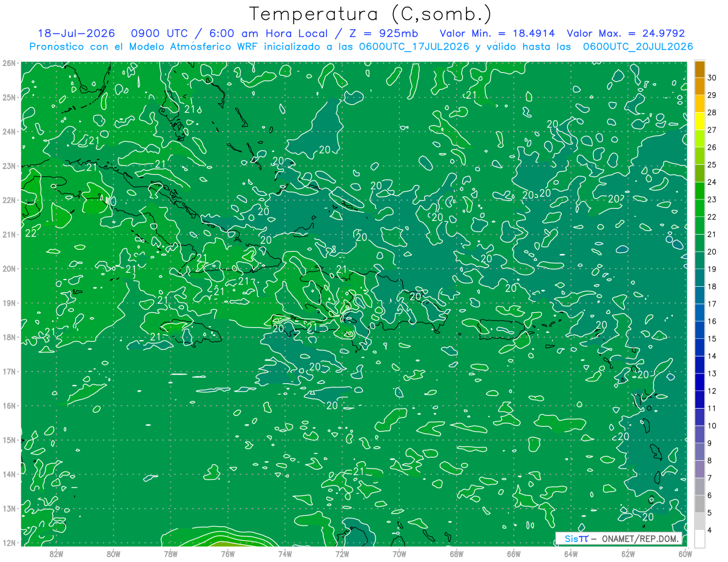Click the "0600UTC_17JUL2026" initialization time
The image size is (728, 562).
(414, 46)
